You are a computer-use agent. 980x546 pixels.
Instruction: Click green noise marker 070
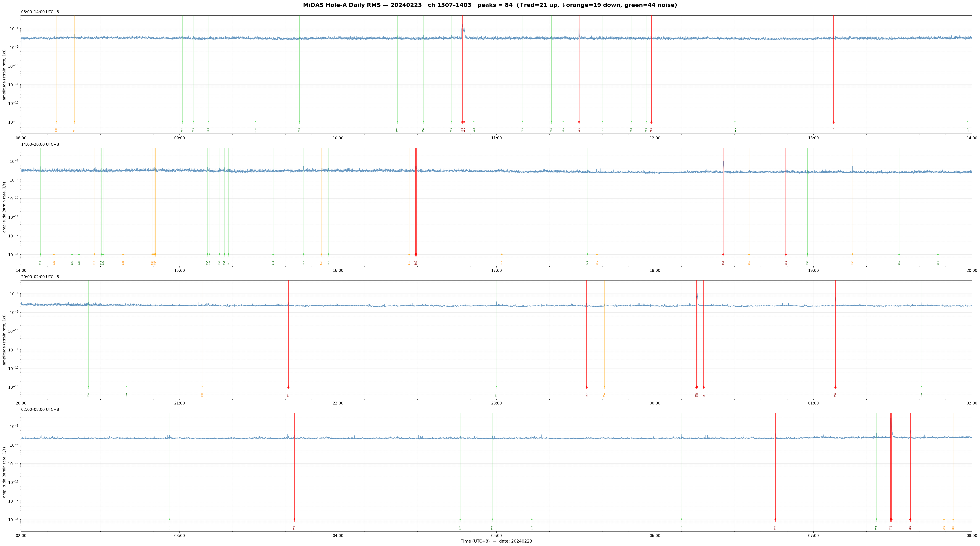(170, 519)
